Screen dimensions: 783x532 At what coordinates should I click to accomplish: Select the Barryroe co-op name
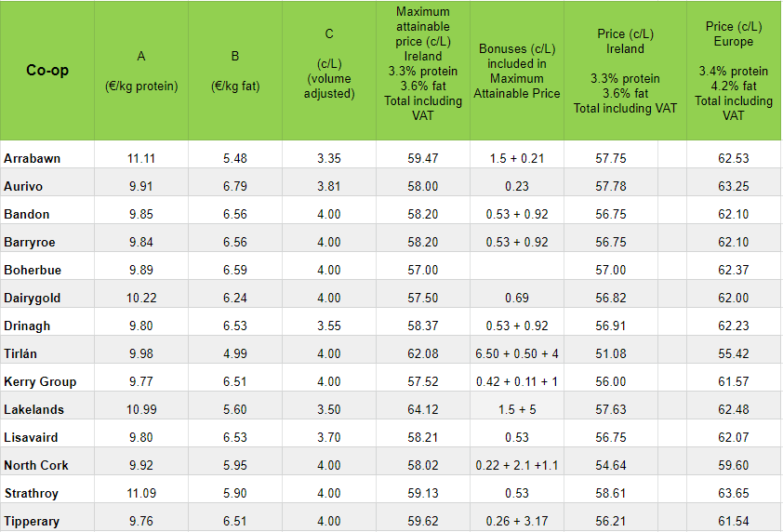[x=30, y=242]
